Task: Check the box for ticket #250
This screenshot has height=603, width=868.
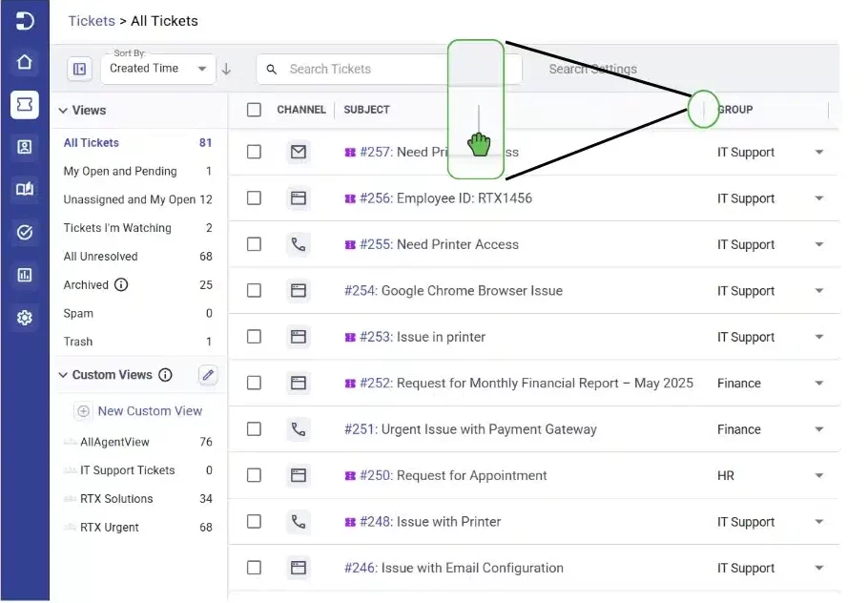Action: coord(254,475)
